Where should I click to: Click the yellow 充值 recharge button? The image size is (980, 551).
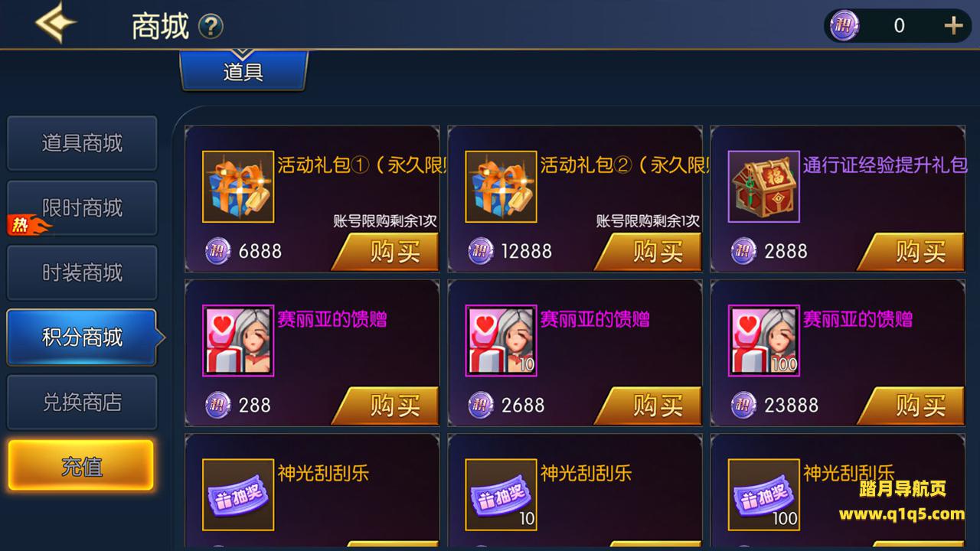coord(81,465)
